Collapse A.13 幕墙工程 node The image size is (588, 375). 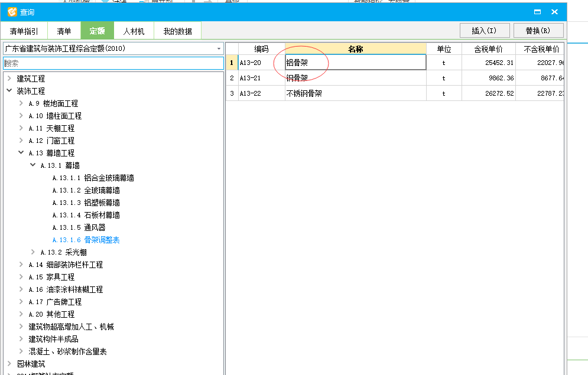[21, 152]
